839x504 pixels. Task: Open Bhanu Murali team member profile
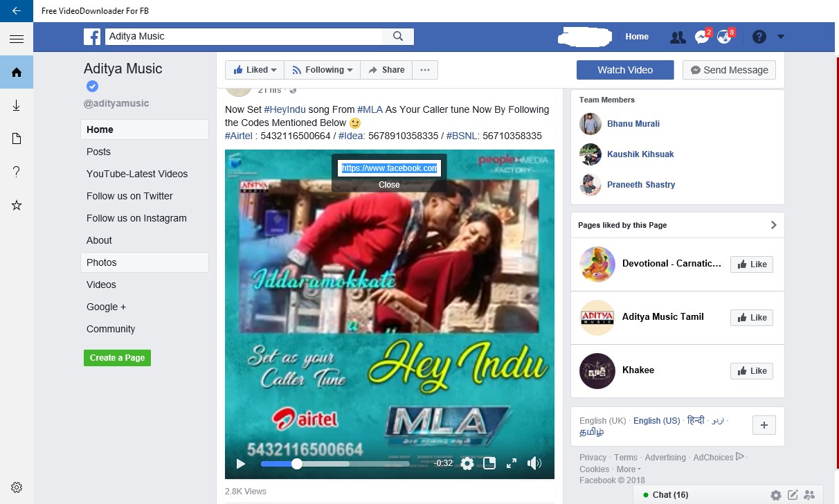[x=633, y=124]
